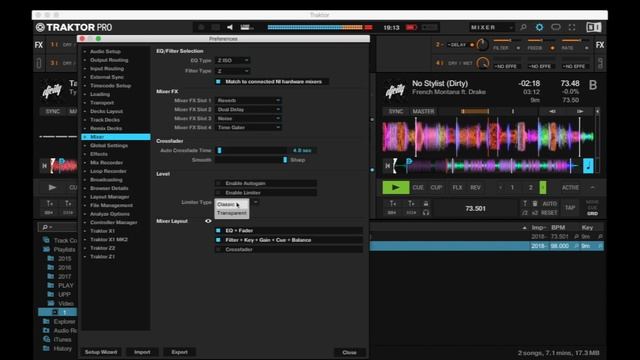Image resolution: width=640 pixels, height=360 pixels.
Task: Enable Limiter checkbox
Action: tap(218, 193)
